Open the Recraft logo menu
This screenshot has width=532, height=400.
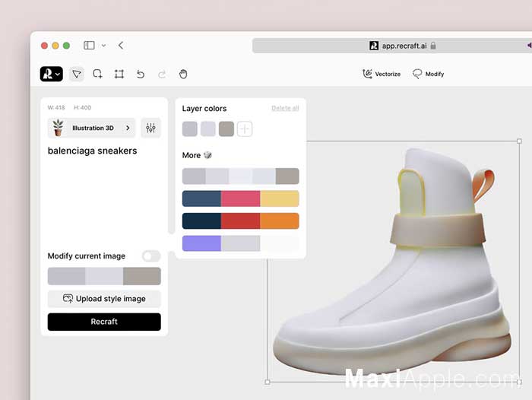[51, 74]
